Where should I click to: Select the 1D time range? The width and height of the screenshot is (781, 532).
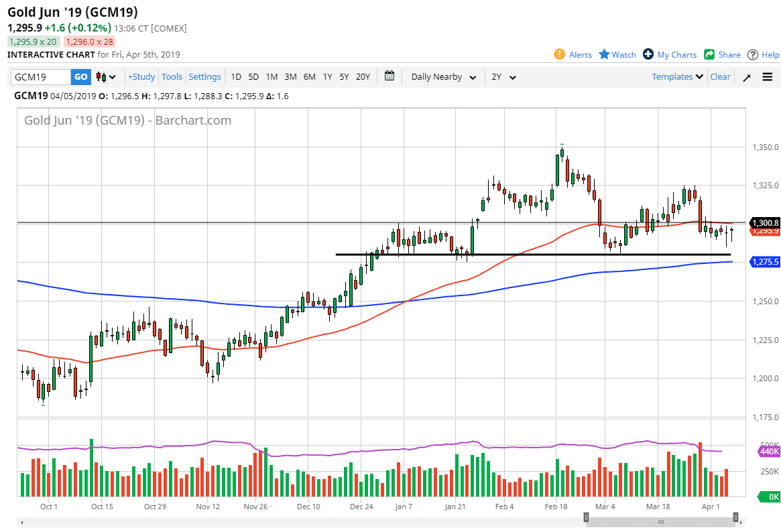click(x=236, y=77)
